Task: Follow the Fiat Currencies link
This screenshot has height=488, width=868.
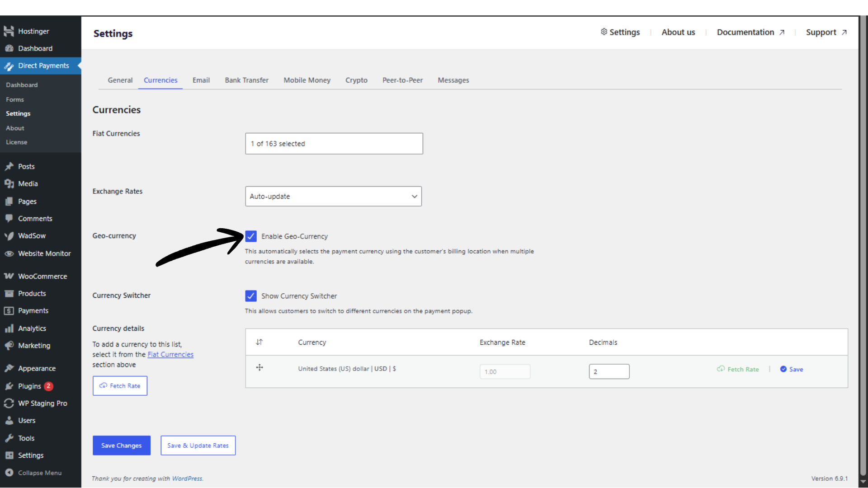Action: [x=170, y=355]
